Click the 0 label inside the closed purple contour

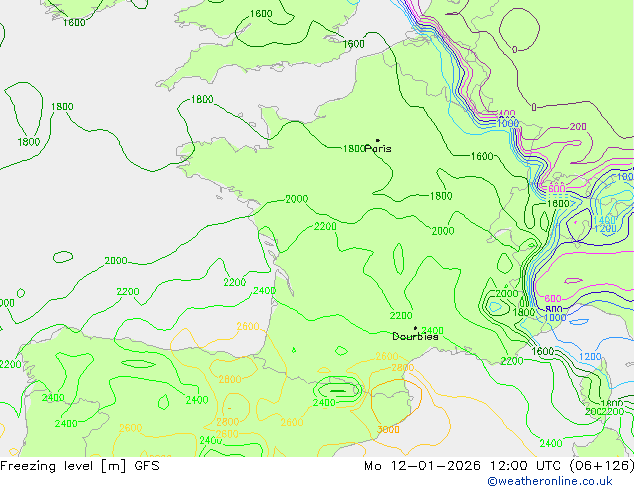pyautogui.click(x=514, y=49)
